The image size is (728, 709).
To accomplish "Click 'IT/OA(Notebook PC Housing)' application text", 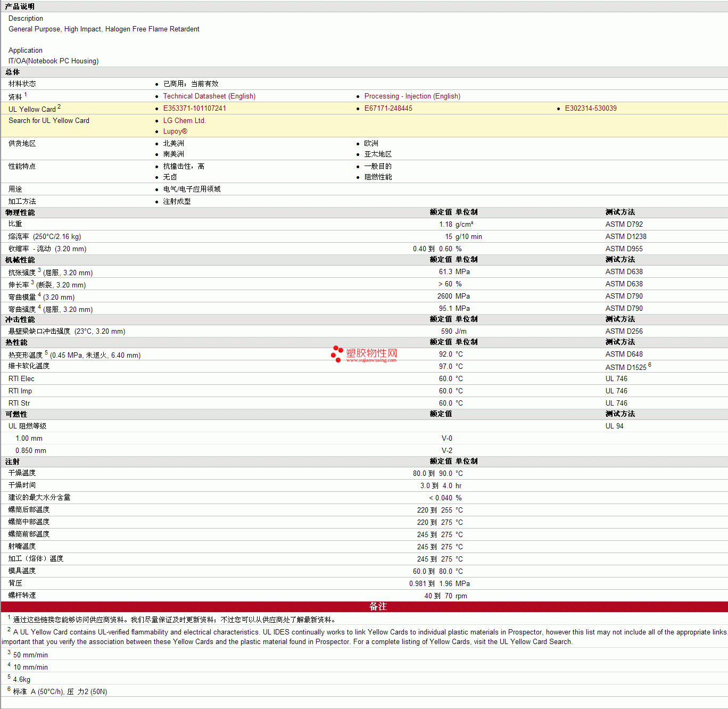I will pyautogui.click(x=53, y=61).
